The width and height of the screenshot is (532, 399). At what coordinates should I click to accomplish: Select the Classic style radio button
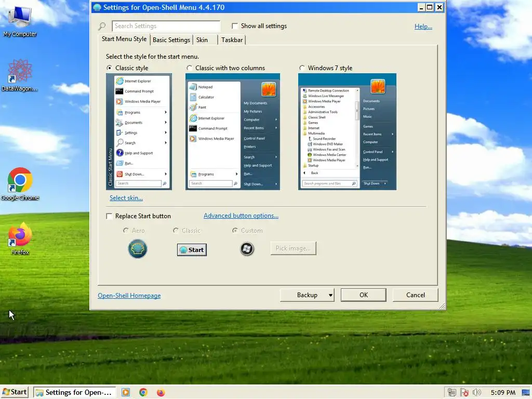pos(109,68)
